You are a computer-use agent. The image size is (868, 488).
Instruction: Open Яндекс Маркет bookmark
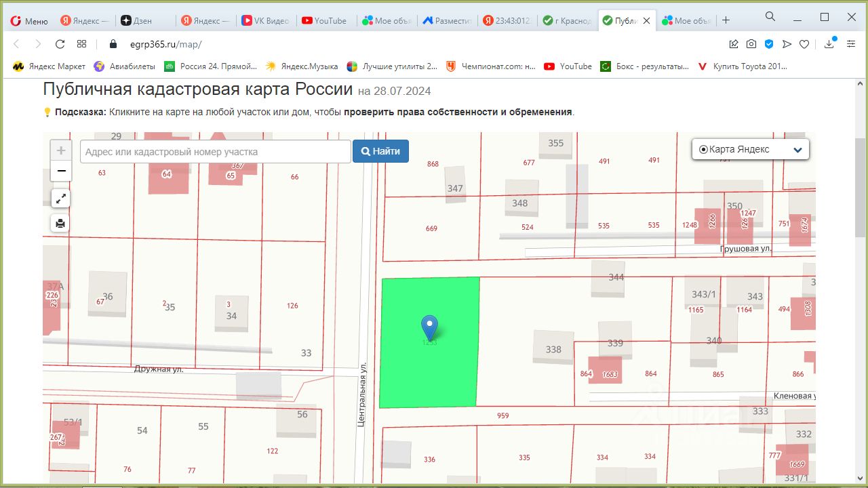(50, 66)
